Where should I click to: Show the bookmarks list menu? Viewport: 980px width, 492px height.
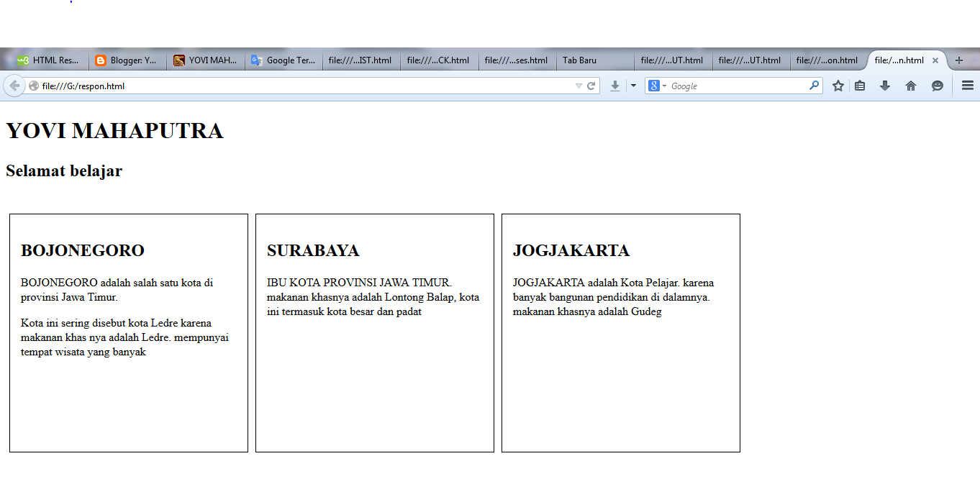click(860, 86)
